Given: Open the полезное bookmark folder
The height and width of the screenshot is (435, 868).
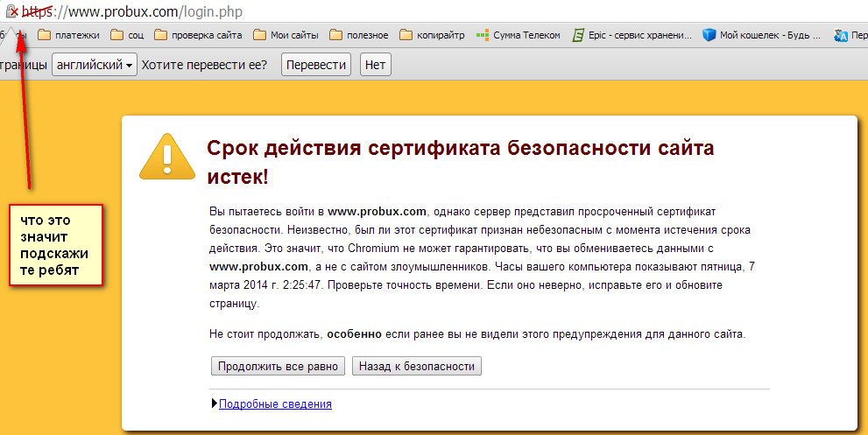Looking at the screenshot, I should point(359,36).
